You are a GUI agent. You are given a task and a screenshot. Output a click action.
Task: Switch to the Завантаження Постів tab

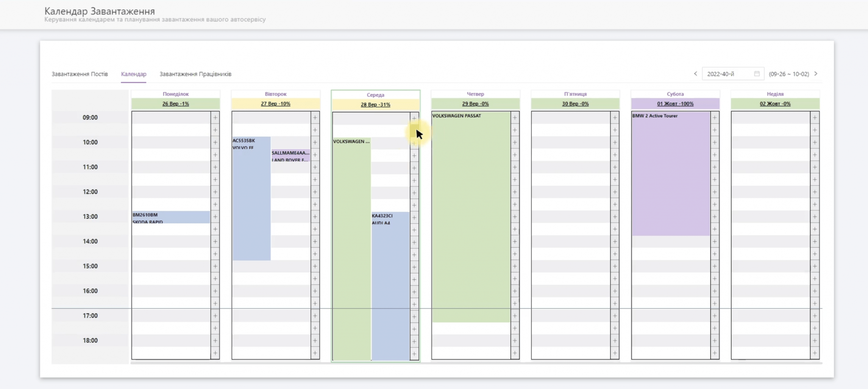tap(80, 74)
